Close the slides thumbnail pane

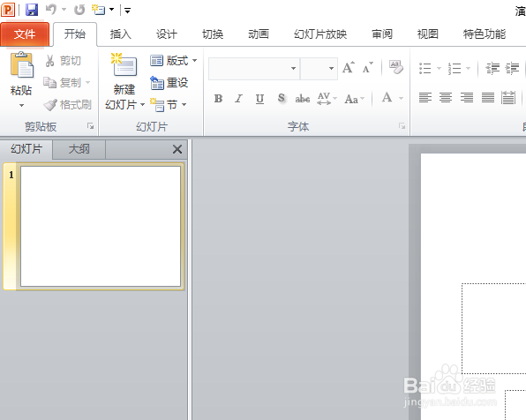pyautogui.click(x=177, y=149)
